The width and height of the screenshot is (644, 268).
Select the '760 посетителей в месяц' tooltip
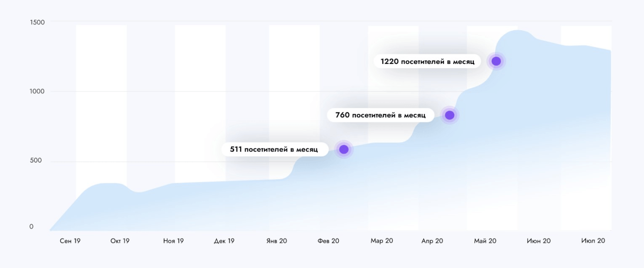380,115
